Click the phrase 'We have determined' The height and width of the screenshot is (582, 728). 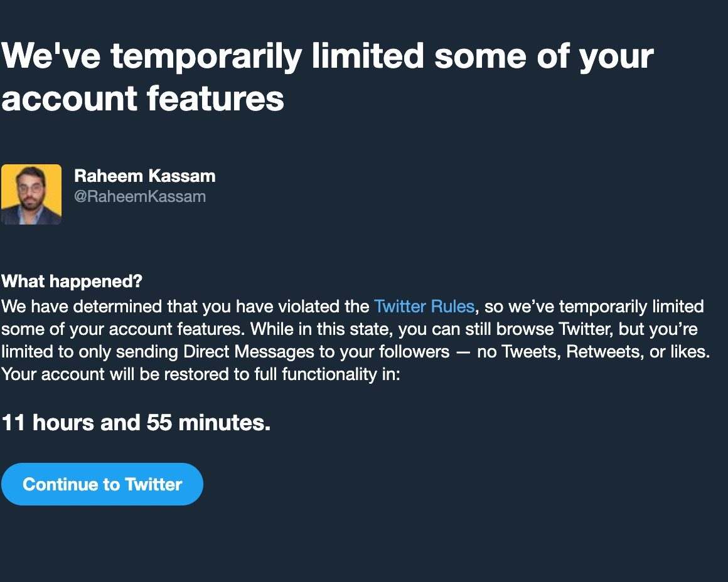pos(82,307)
